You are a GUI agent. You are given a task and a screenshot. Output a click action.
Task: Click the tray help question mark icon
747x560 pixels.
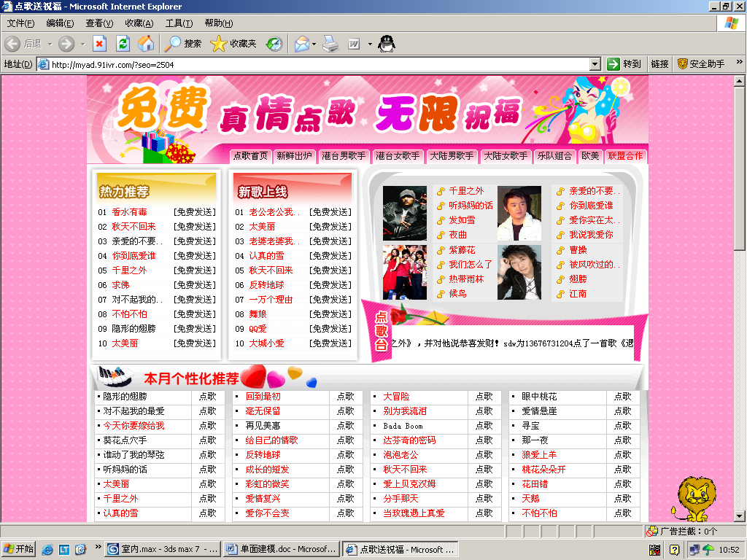click(675, 550)
